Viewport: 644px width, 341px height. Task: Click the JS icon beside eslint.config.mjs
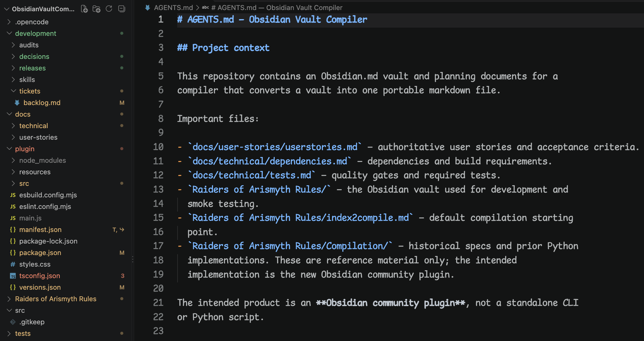tap(13, 206)
